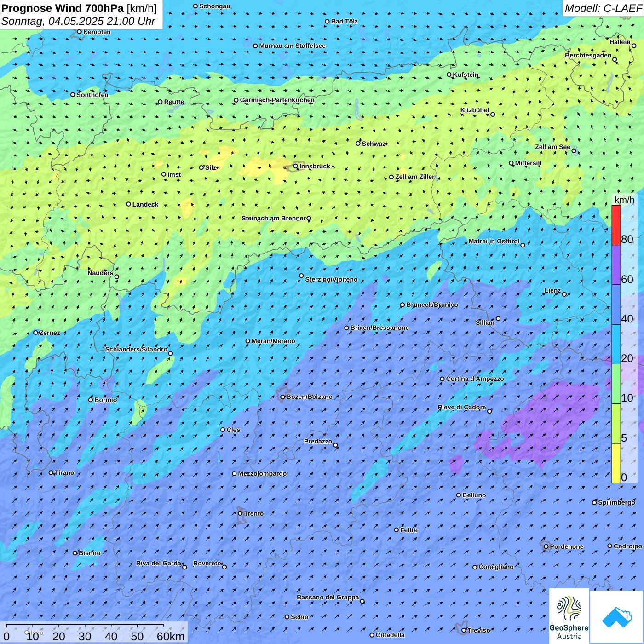Click the Belluno city label

click(x=474, y=495)
